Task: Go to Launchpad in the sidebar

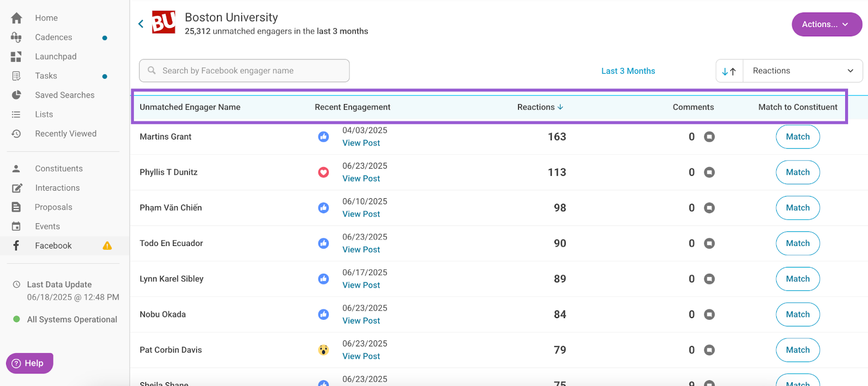Action: point(56,56)
